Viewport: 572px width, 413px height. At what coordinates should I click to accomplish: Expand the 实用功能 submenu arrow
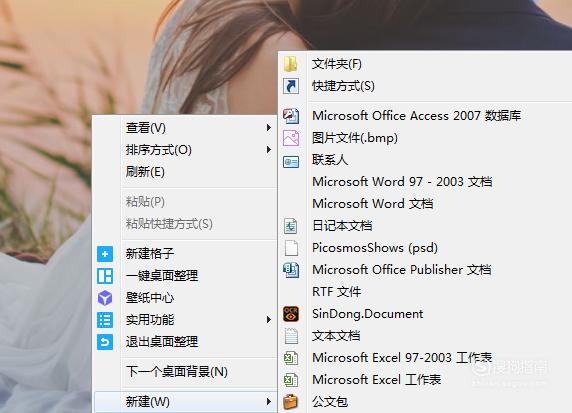[269, 320]
